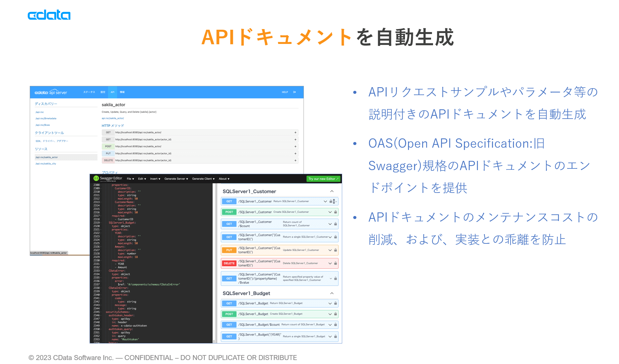
Task: Expand POST sakila_actor/ row with plus
Action: coord(295,146)
